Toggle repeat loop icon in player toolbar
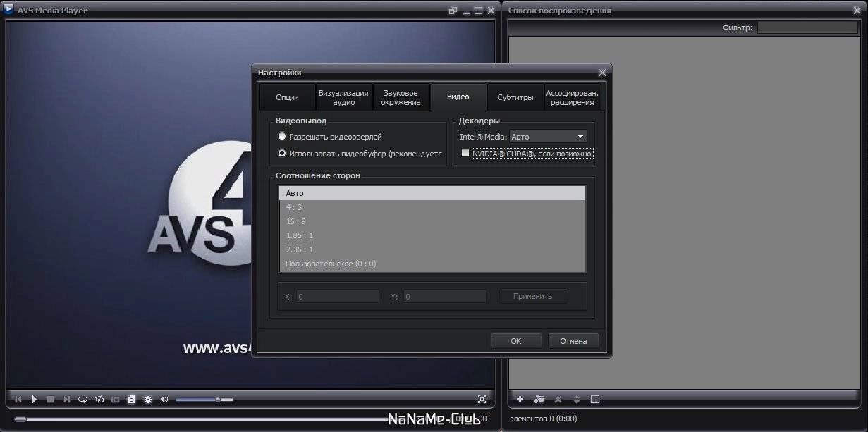This screenshot has width=868, height=432. [x=83, y=400]
